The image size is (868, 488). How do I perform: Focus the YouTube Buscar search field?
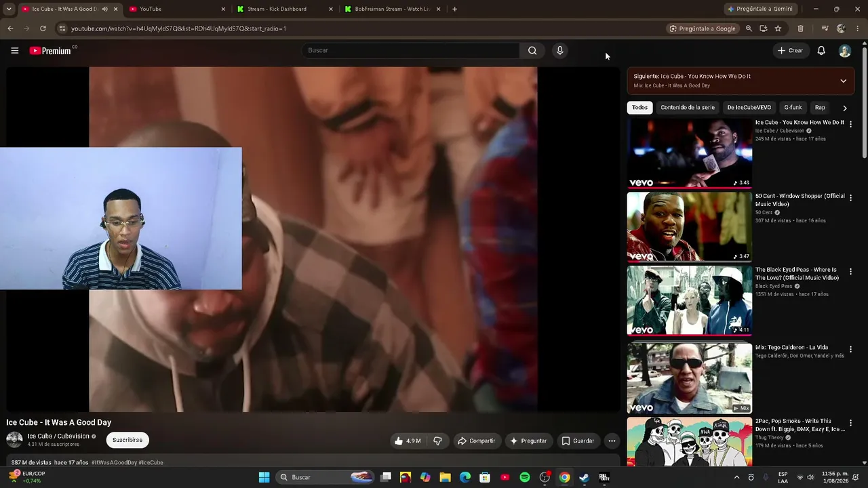[410, 50]
